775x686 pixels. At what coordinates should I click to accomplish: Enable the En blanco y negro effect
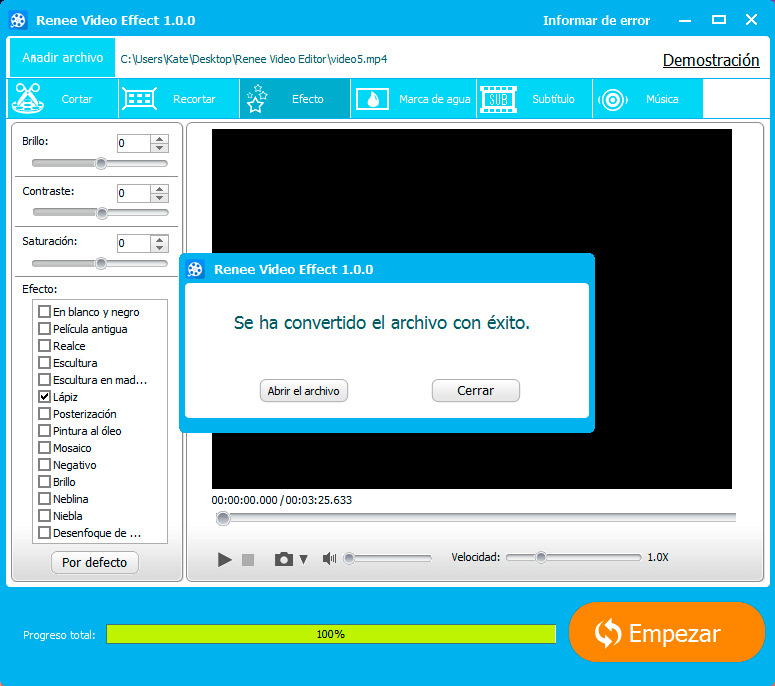pyautogui.click(x=44, y=311)
